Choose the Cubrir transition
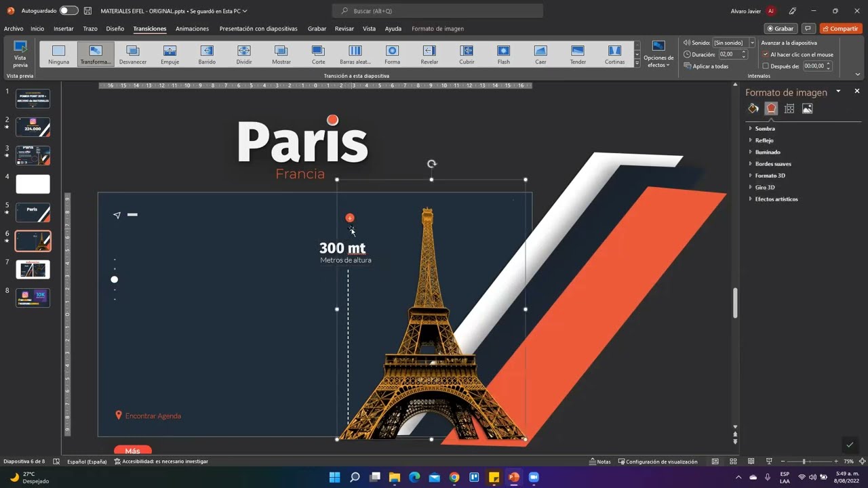 [x=467, y=54]
